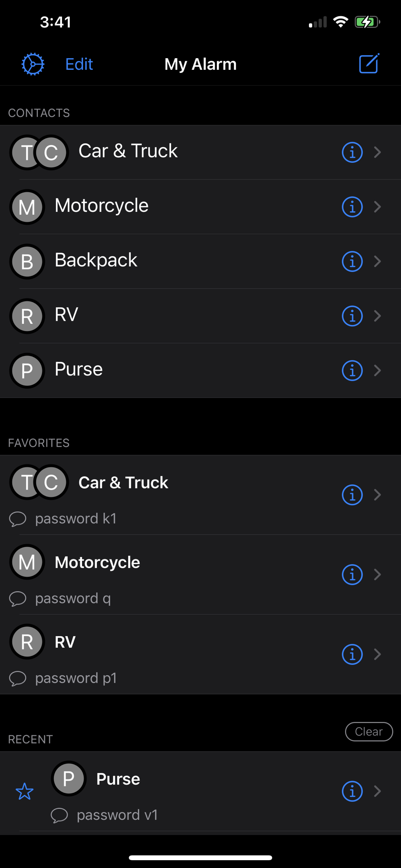The image size is (401, 868).
Task: Open the settings gear icon
Action: pyautogui.click(x=33, y=64)
